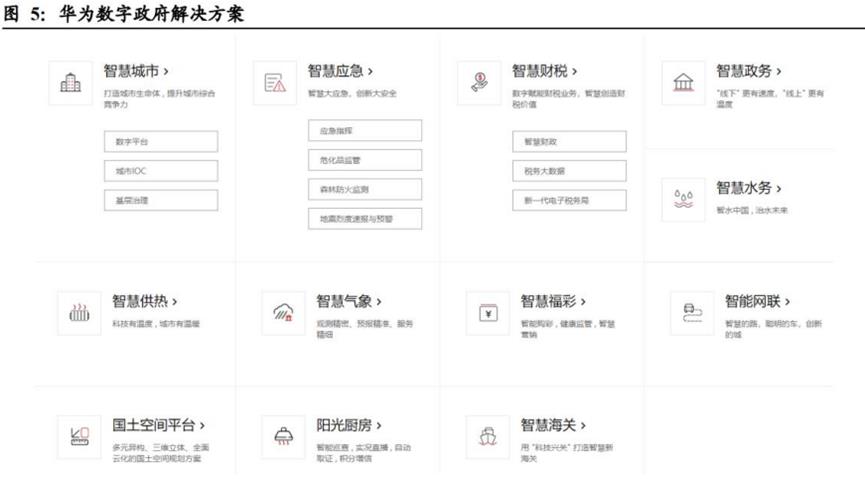Visit the 阳光厨房 heading link

[349, 425]
